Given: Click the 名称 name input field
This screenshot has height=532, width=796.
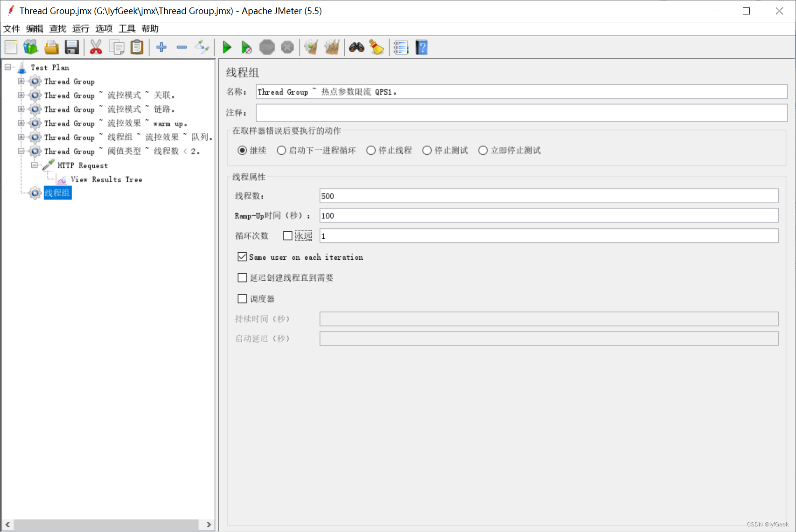Looking at the screenshot, I should 522,92.
